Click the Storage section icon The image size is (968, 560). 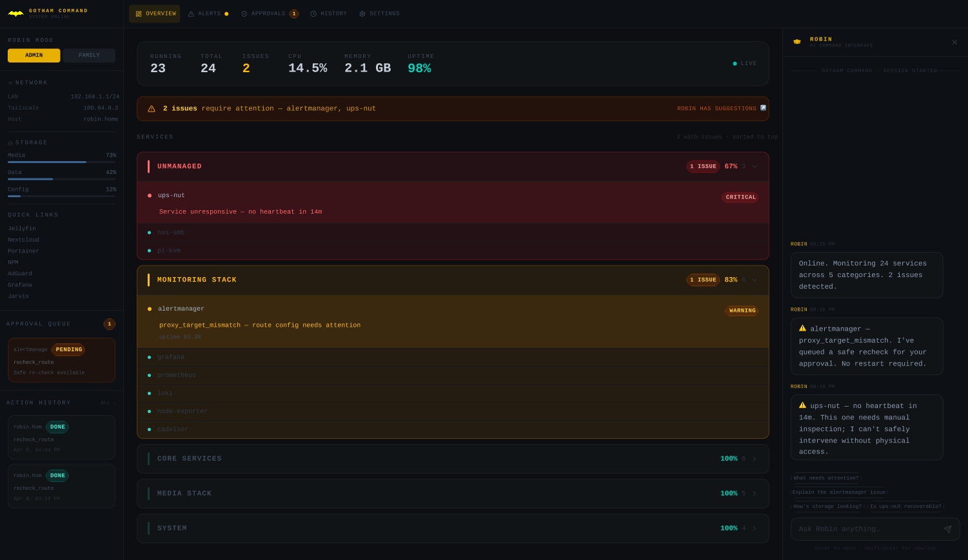10,143
